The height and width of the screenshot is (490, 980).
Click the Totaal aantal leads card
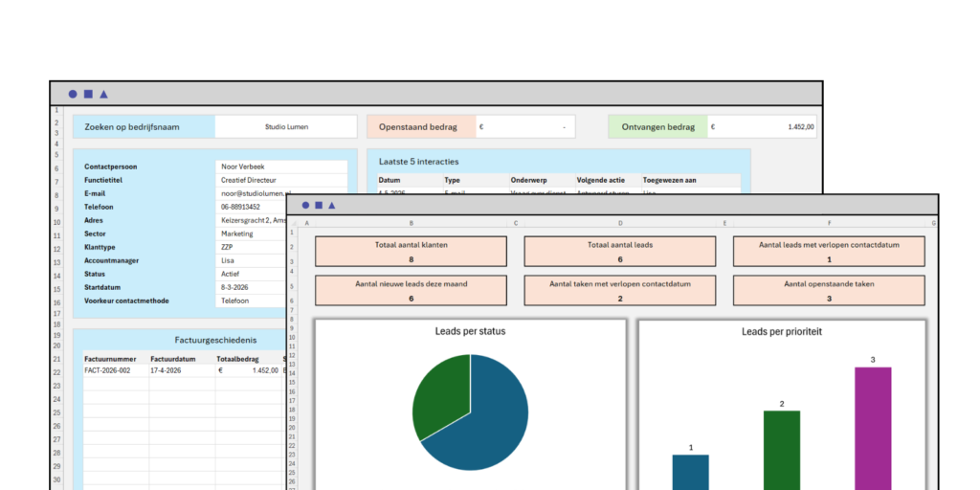click(620, 252)
